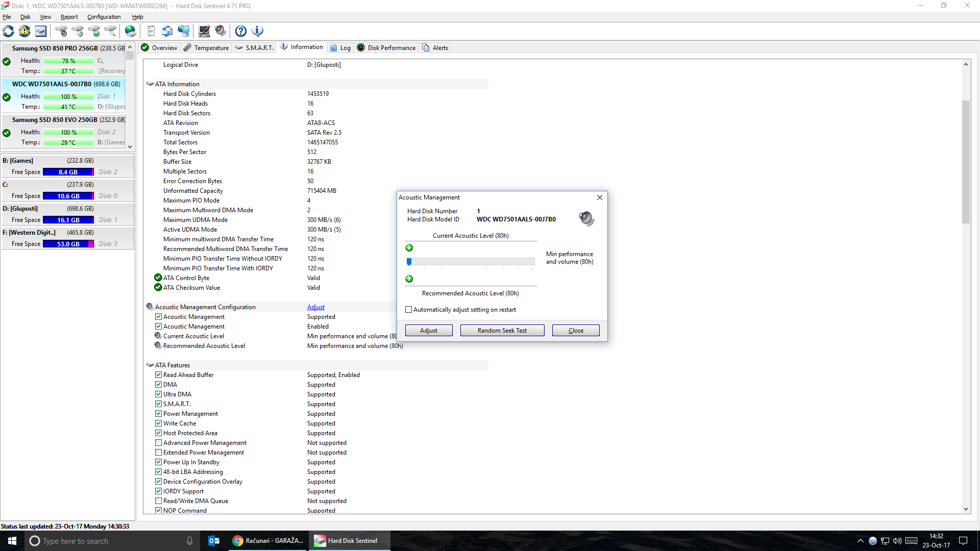
Task: Click the globe with disk toolbar icon
Action: (x=131, y=31)
